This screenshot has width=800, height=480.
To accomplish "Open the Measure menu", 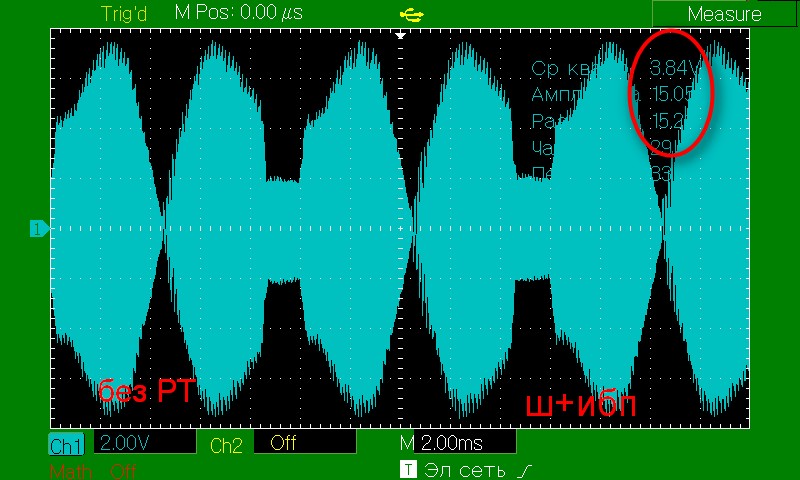I will [724, 14].
